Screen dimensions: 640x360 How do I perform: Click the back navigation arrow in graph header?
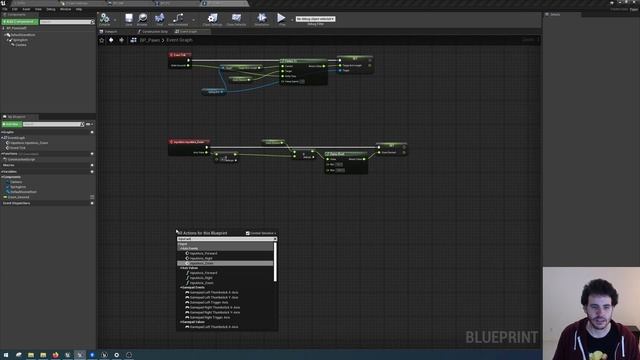[x=111, y=40]
